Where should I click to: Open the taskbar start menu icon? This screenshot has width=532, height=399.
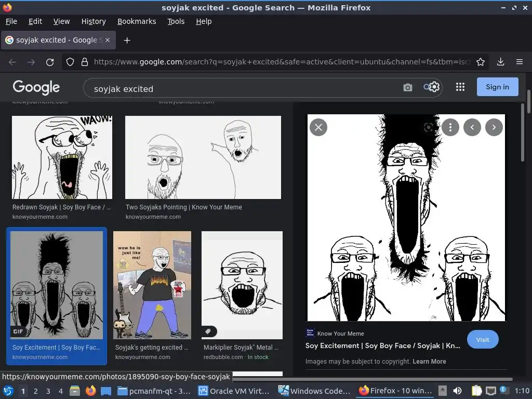[8, 391]
